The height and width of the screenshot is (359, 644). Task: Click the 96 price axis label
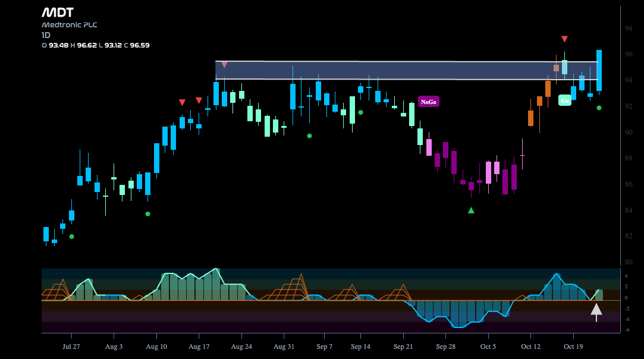point(629,54)
